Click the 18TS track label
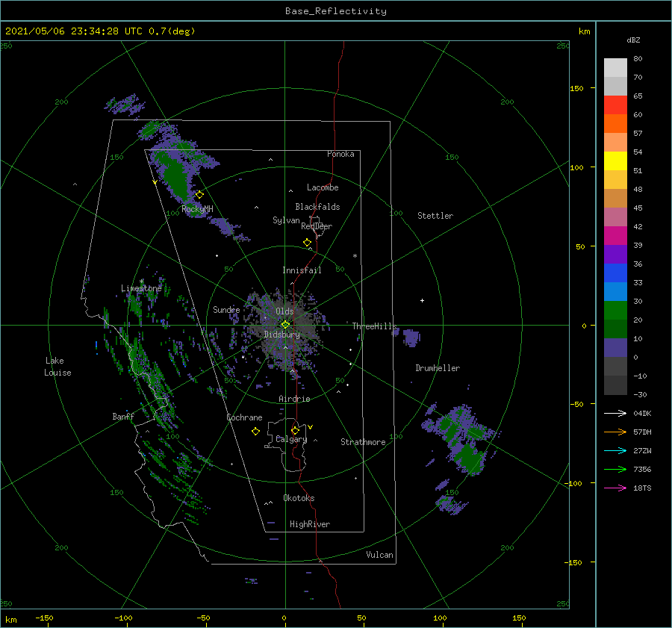The image size is (672, 628). [642, 488]
